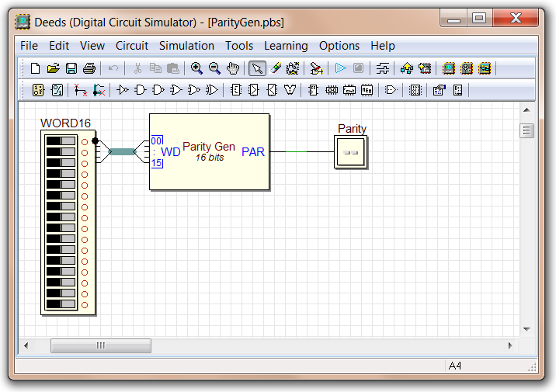Image resolution: width=556 pixels, height=392 pixels.
Task: Select the Abc text label tool
Action: point(293,68)
